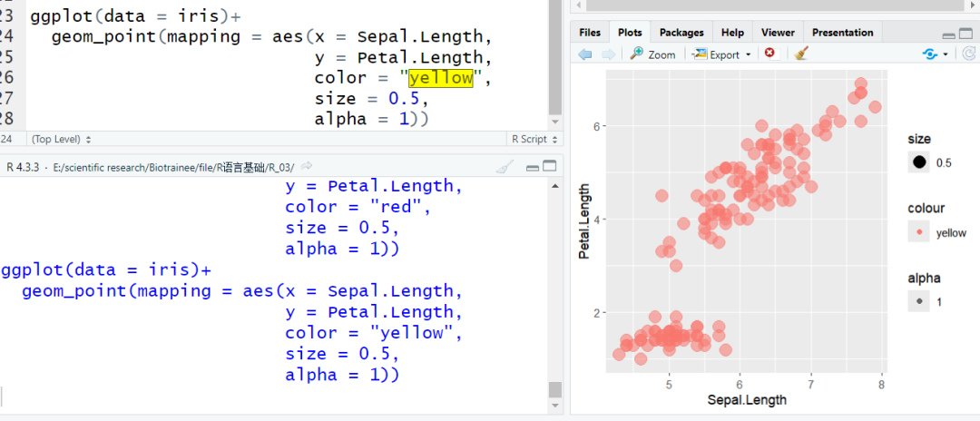Click the Publish plot icon

point(931,54)
